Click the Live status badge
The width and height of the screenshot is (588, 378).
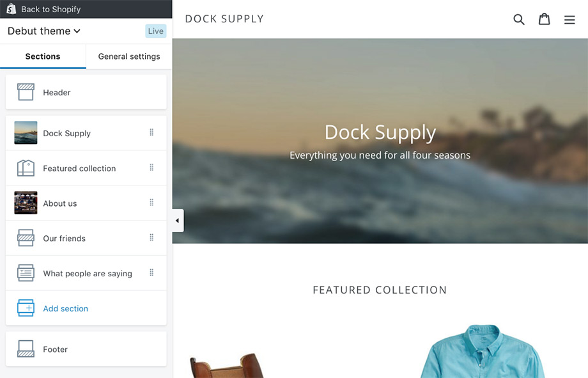[155, 31]
